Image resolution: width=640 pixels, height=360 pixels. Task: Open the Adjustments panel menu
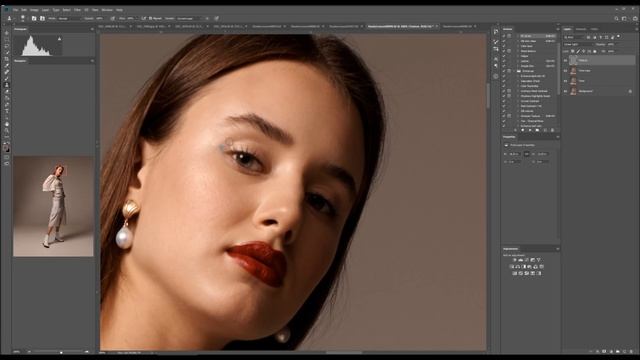tap(557, 249)
